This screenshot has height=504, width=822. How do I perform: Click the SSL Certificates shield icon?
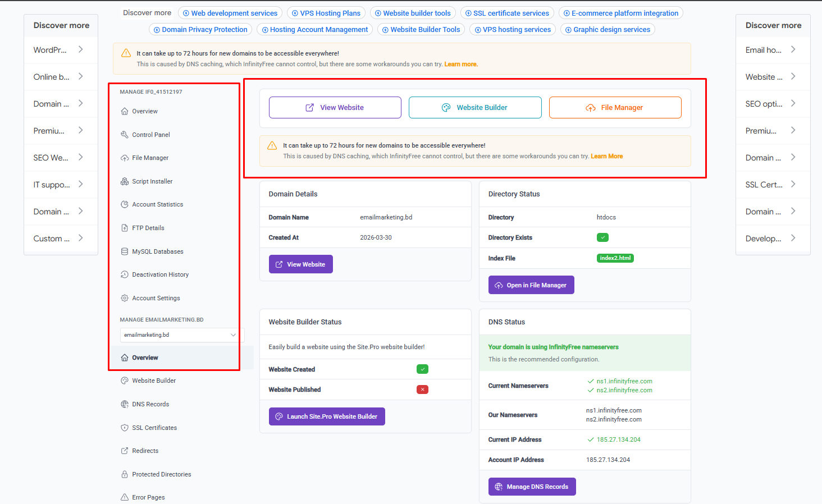point(125,428)
